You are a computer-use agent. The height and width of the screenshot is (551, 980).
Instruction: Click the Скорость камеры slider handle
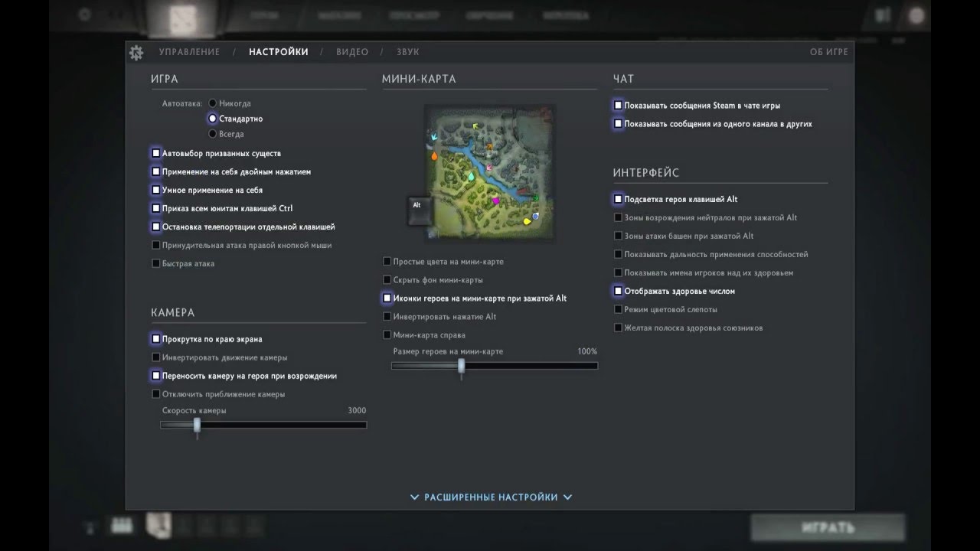tap(197, 425)
